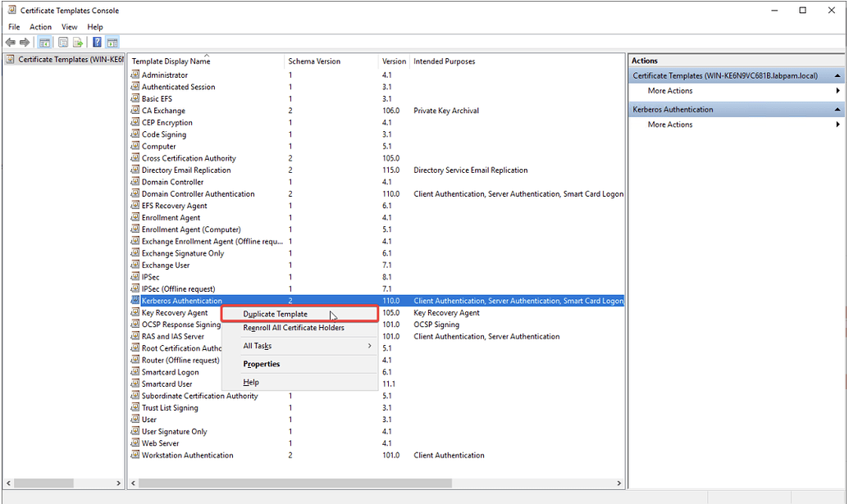Expand All Tasks submenu arrow

[x=369, y=346]
